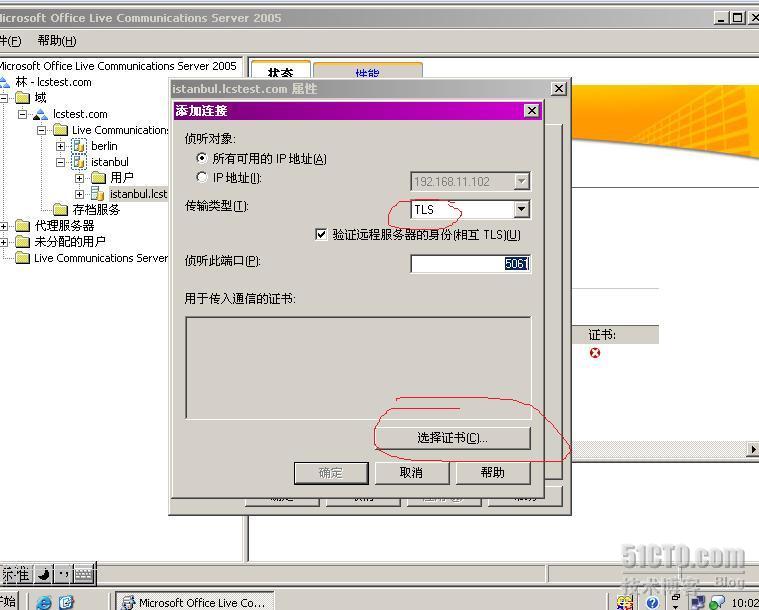Image resolution: width=759 pixels, height=610 pixels.
Task: Select the IP 地址 radio option
Action: [201, 177]
